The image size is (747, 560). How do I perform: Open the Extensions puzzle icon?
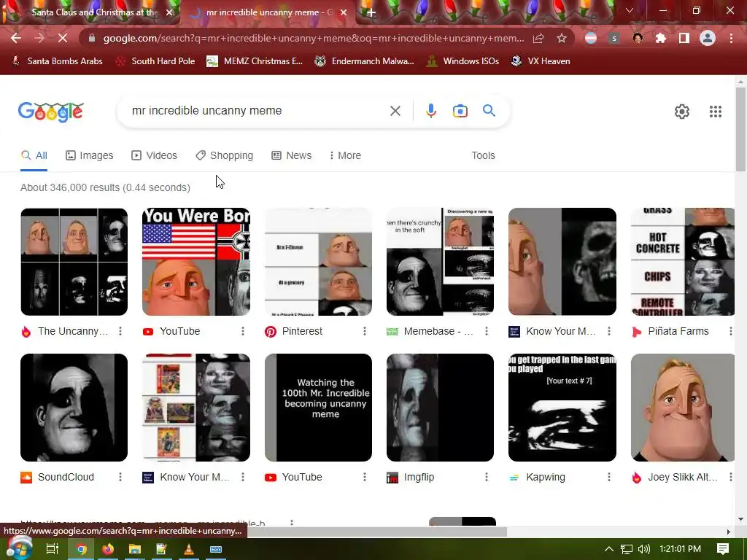tap(661, 38)
